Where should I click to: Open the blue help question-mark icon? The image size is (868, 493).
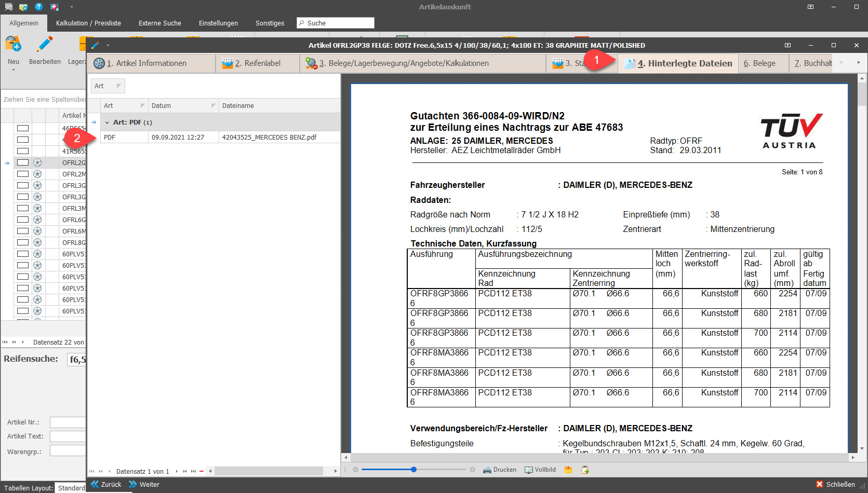pos(39,7)
